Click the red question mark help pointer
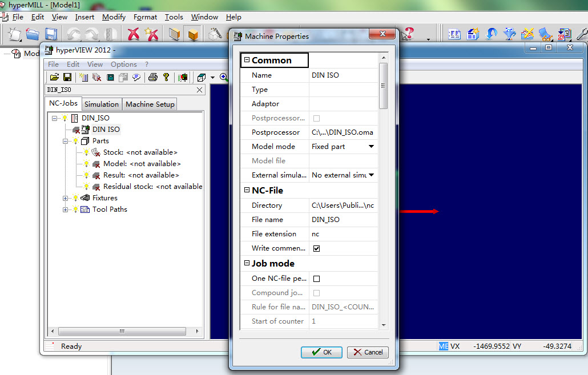 tap(407, 34)
